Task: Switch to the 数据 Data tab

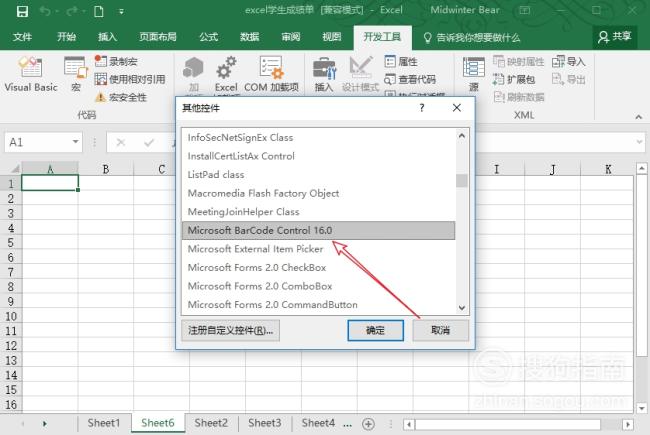Action: click(250, 37)
